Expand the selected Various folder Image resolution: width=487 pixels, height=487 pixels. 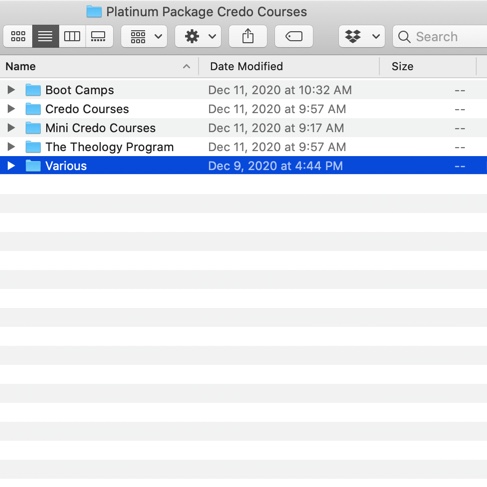coord(11,166)
